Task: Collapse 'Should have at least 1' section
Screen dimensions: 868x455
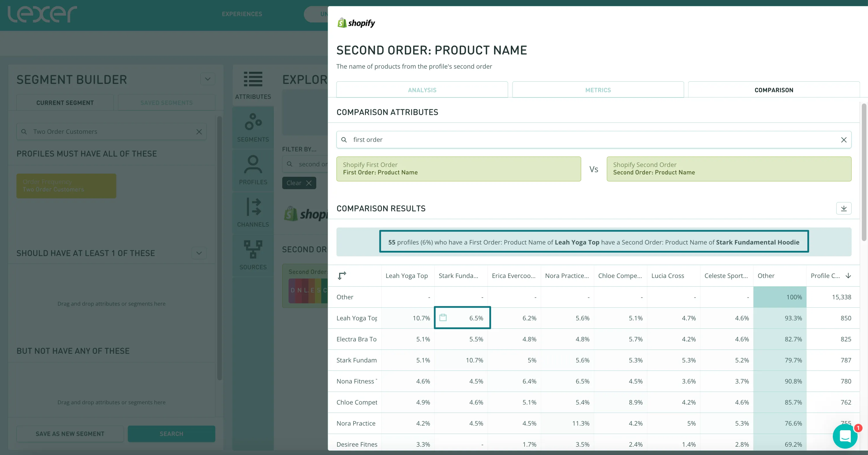Action: pyautogui.click(x=199, y=253)
